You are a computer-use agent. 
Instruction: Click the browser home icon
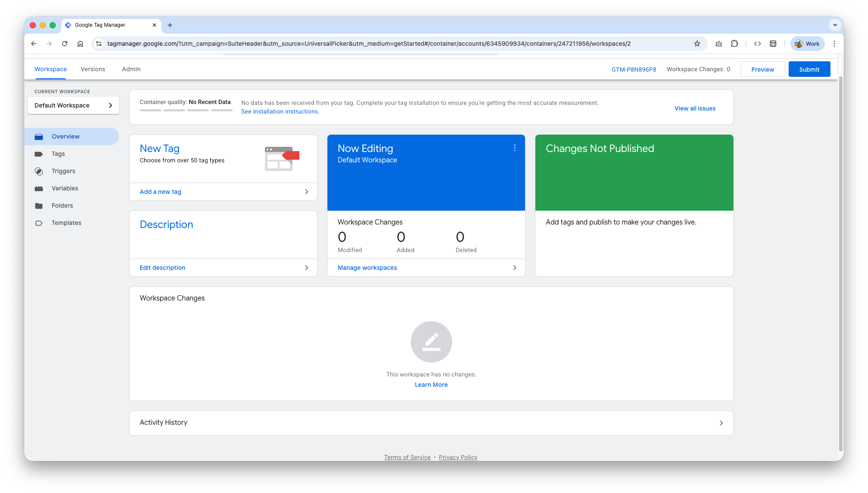coord(80,44)
